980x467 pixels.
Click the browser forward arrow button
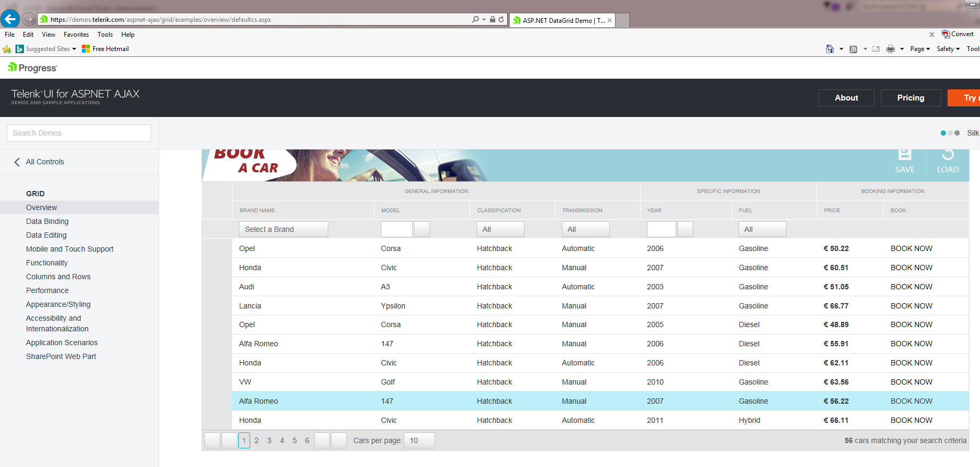tap(29, 19)
